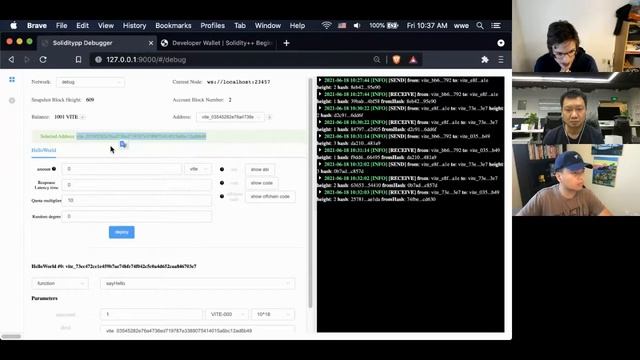Open the settings gear in the left sidebar
Viewport: 640px width, 360px height.
(12, 100)
